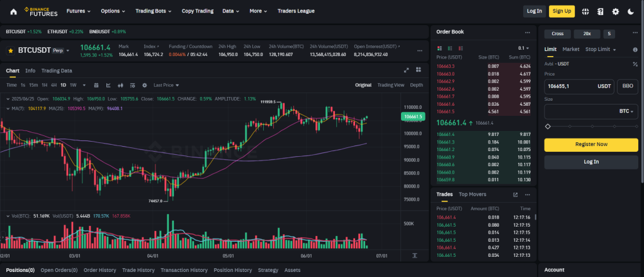Click the order size slider handle

pos(548,127)
